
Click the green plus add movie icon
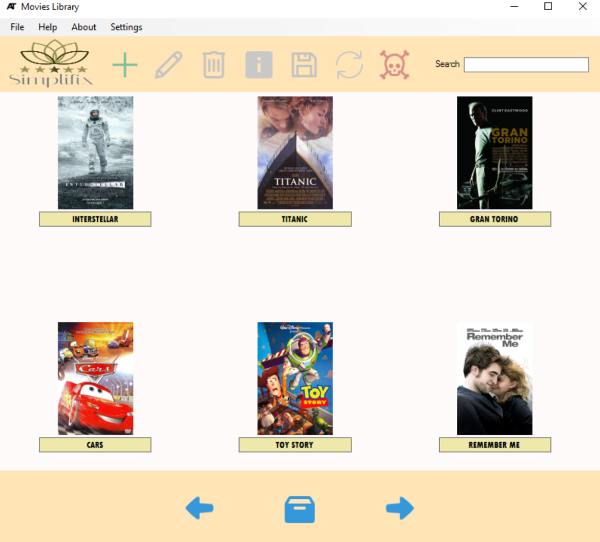[125, 65]
